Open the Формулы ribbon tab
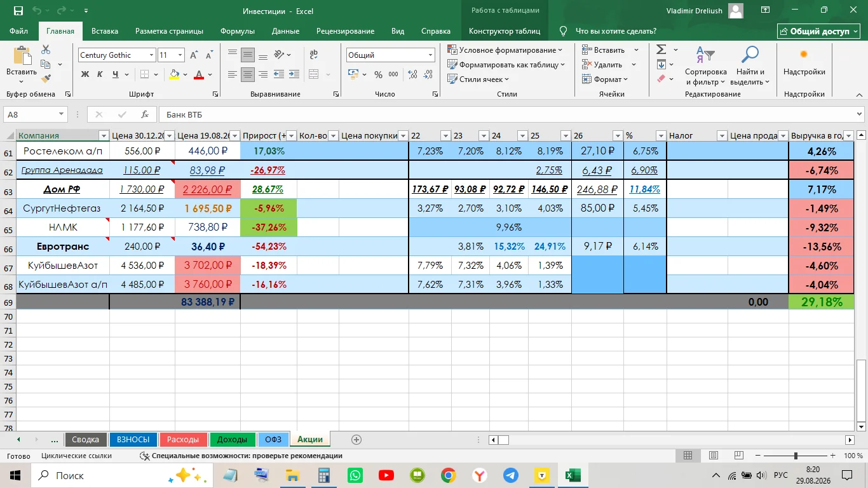Image resolution: width=868 pixels, height=488 pixels. (x=238, y=31)
